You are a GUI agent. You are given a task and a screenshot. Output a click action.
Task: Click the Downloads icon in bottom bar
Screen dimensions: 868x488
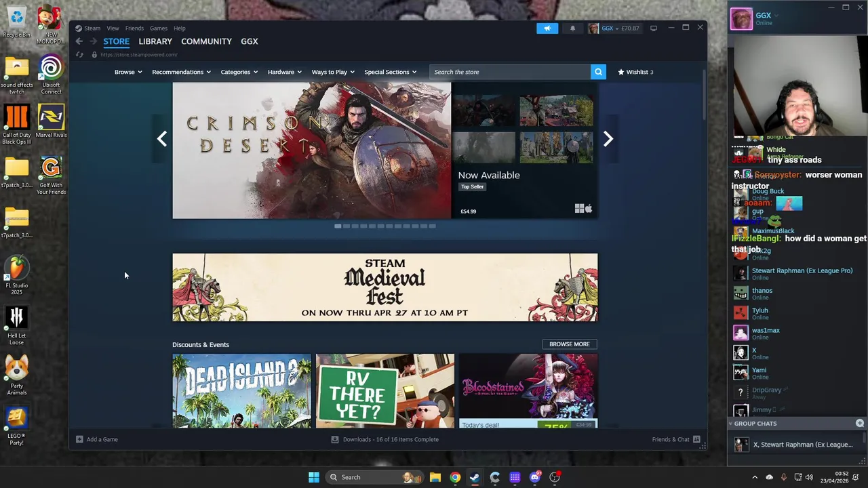point(334,439)
